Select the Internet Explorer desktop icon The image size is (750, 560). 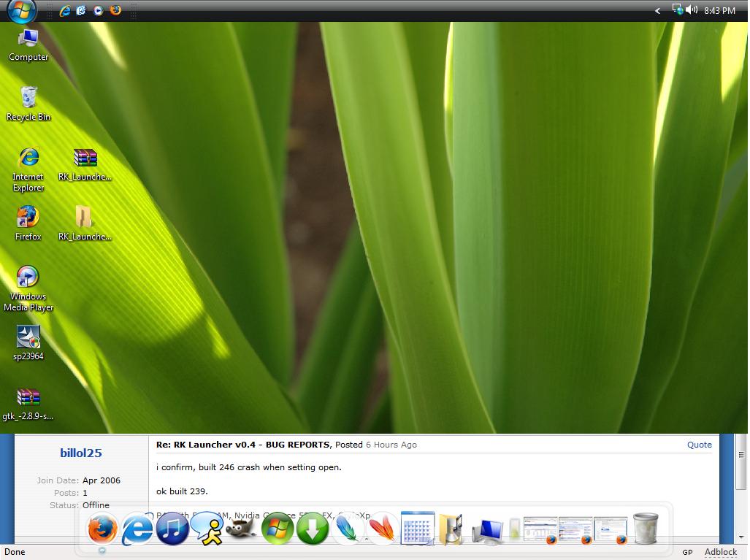[28, 169]
